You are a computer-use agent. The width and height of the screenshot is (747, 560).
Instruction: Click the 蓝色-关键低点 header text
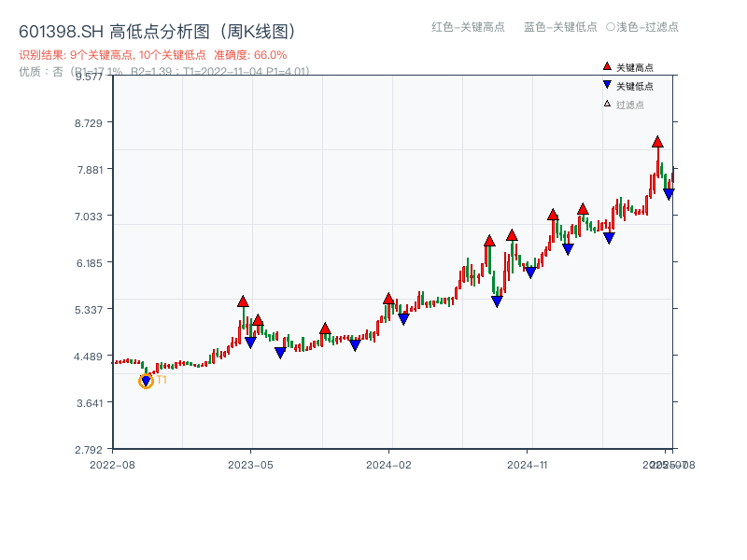[x=560, y=27]
